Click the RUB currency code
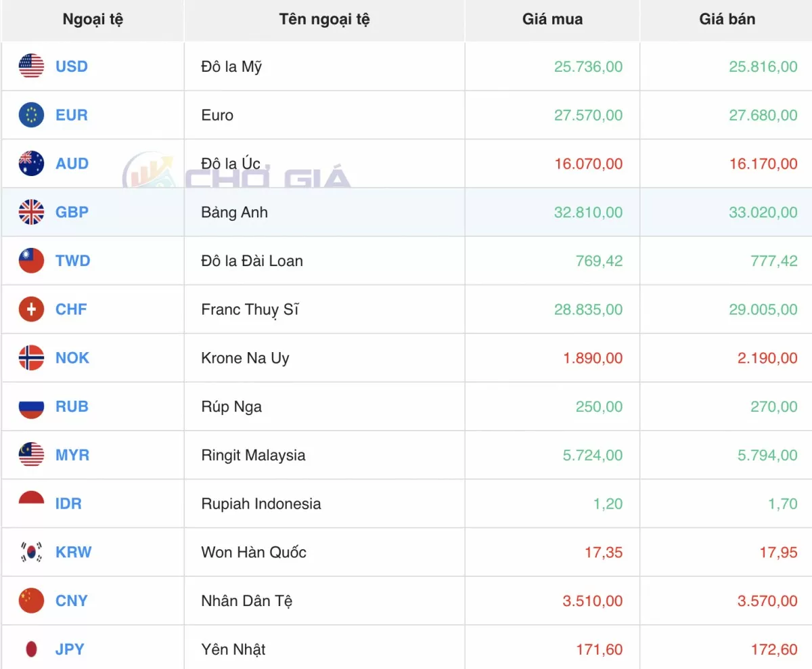The image size is (812, 669). 72,406
